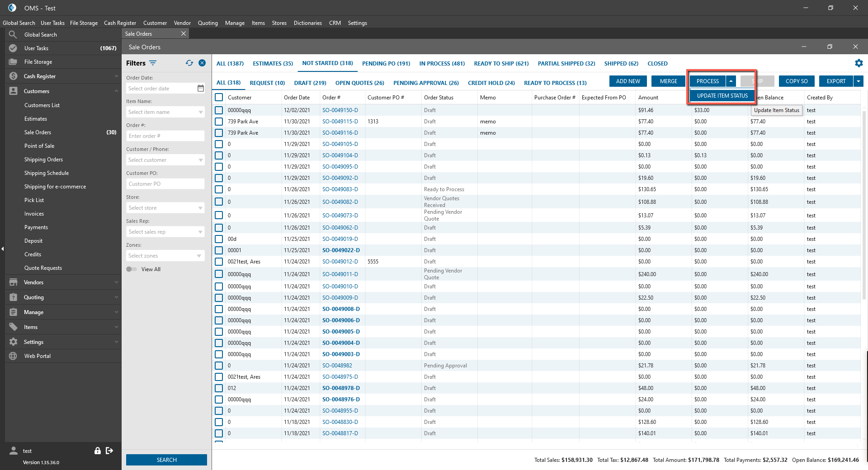
Task: Check the select-all checkbox in header
Action: click(219, 98)
